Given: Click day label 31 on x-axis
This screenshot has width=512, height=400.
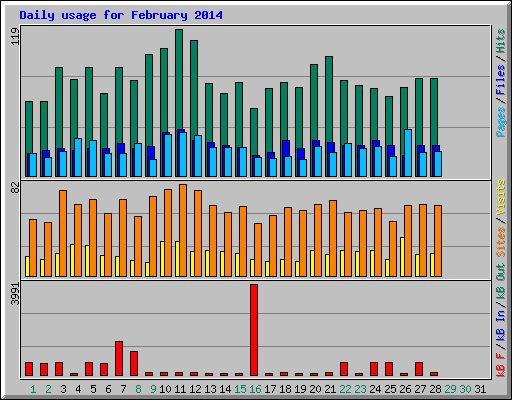Looking at the screenshot, I should click(480, 389).
